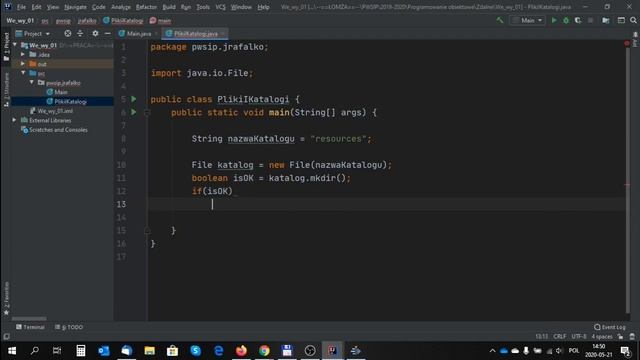Expand External Libraries node
The width and height of the screenshot is (640, 360).
click(x=15, y=120)
